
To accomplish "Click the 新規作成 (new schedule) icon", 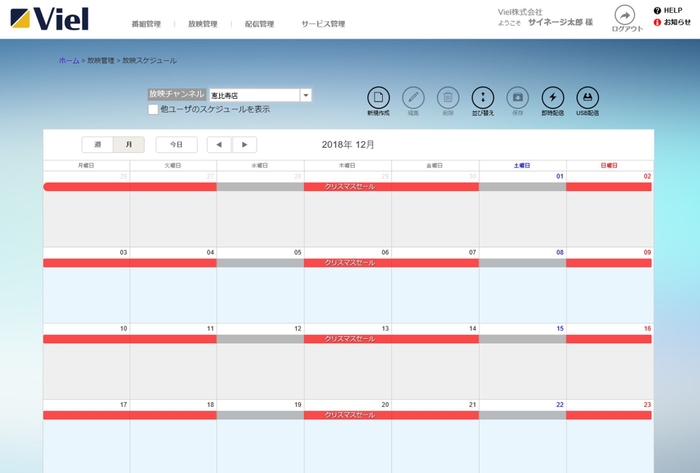I will click(378, 98).
